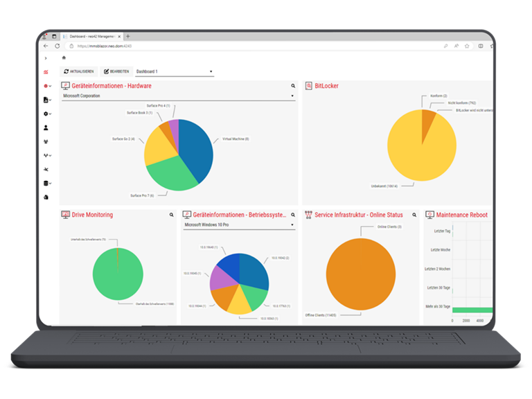This screenshot has height=399, width=532.
Task: Open the browser split screen icon
Action: pos(481,46)
